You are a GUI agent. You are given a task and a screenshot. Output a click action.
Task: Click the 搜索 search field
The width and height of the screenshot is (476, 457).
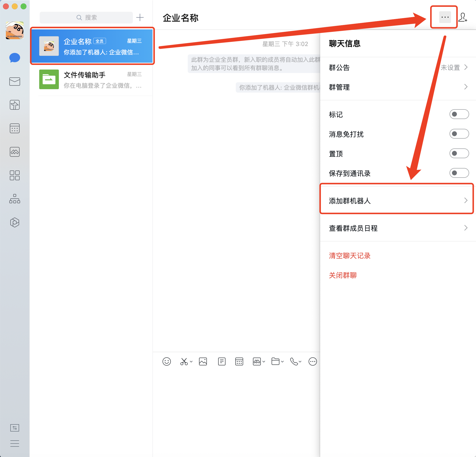click(x=86, y=18)
